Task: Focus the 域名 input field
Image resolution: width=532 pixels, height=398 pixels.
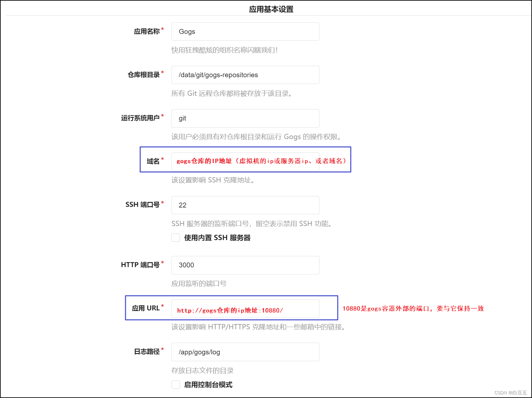Action: (x=245, y=162)
